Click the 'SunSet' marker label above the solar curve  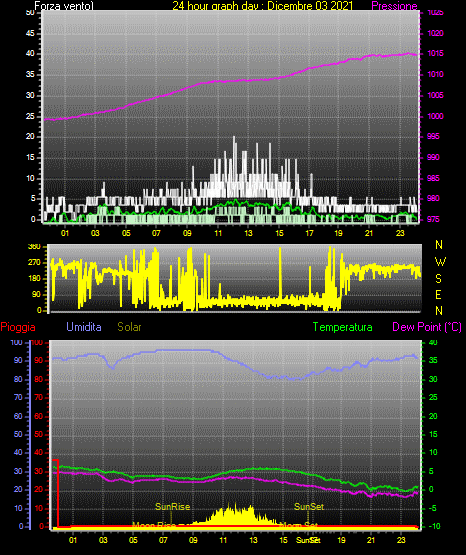309,507
